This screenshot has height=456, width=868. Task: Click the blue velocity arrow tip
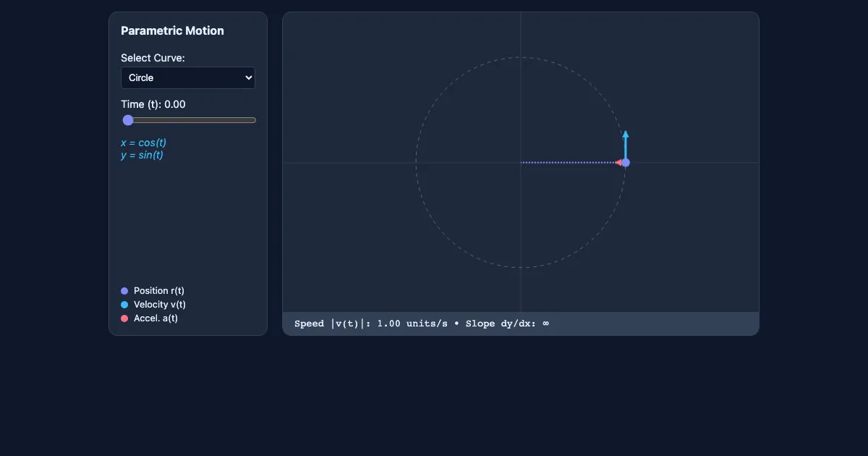(626, 133)
